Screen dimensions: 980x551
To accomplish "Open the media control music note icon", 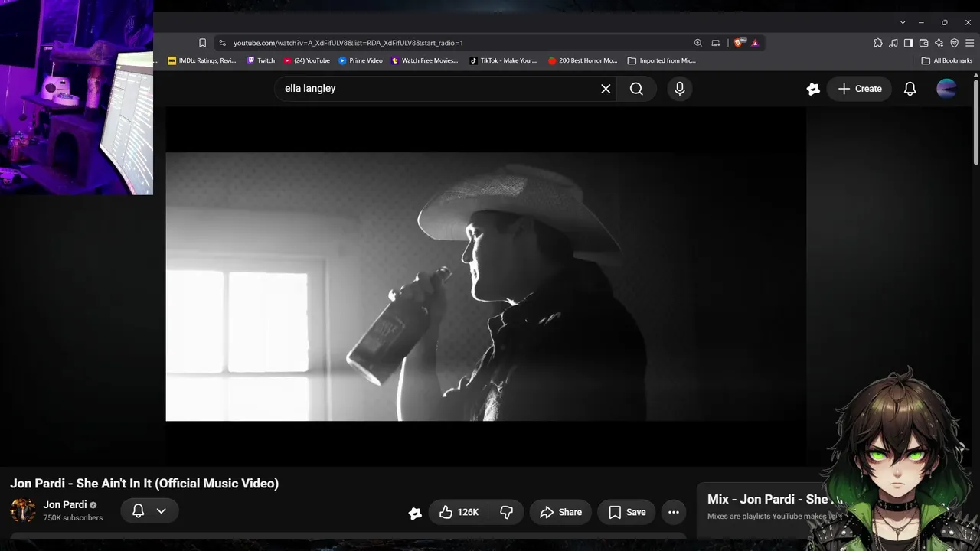I will pyautogui.click(x=893, y=43).
